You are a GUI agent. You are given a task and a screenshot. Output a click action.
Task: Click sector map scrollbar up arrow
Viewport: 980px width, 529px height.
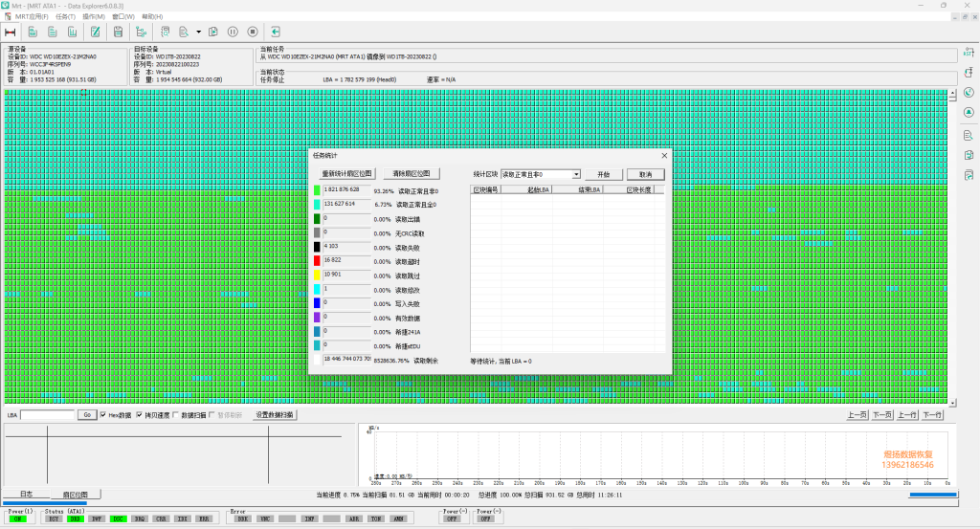952,95
